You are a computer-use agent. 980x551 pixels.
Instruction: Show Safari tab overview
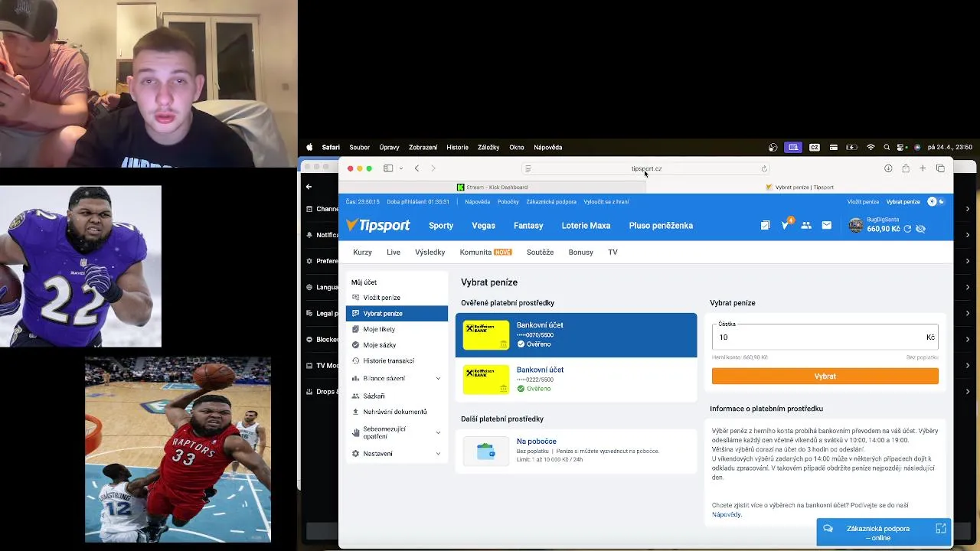click(940, 168)
